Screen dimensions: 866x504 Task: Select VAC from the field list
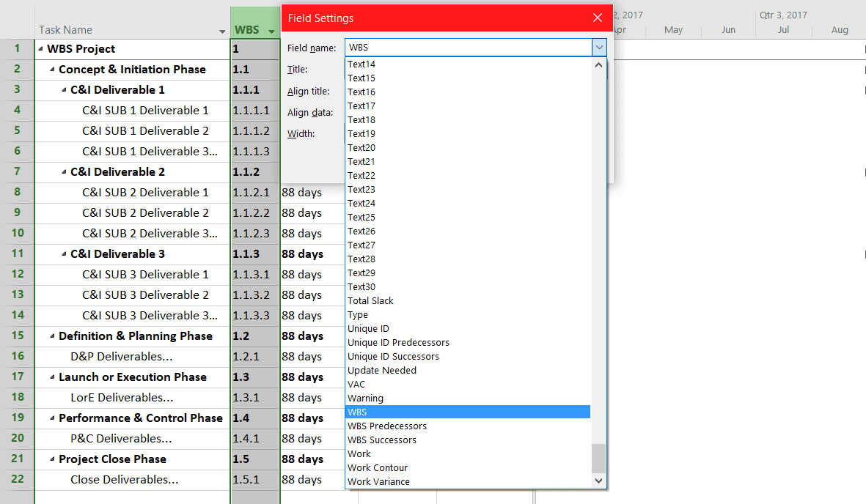pos(469,384)
